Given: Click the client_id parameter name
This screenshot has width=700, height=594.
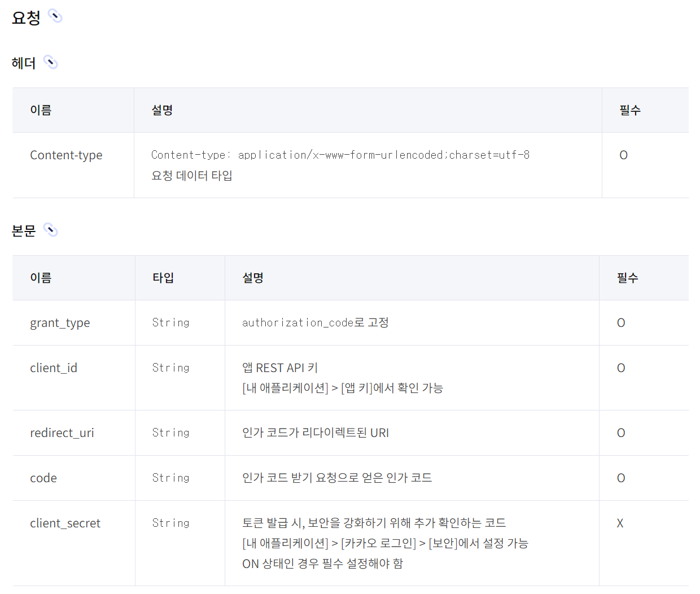Looking at the screenshot, I should pyautogui.click(x=54, y=368).
